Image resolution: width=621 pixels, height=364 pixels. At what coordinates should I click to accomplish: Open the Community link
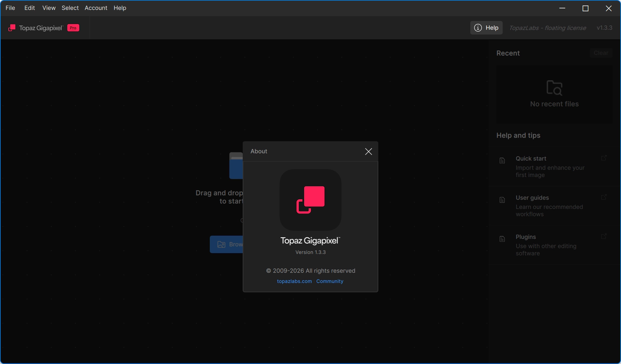click(x=330, y=281)
